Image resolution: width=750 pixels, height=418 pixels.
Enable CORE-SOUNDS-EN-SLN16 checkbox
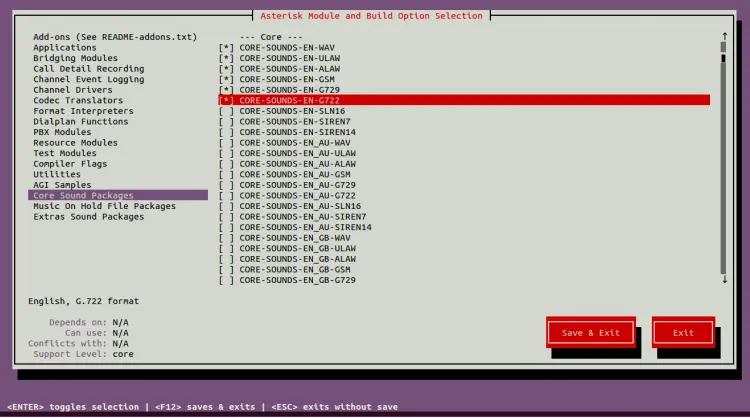pos(226,110)
